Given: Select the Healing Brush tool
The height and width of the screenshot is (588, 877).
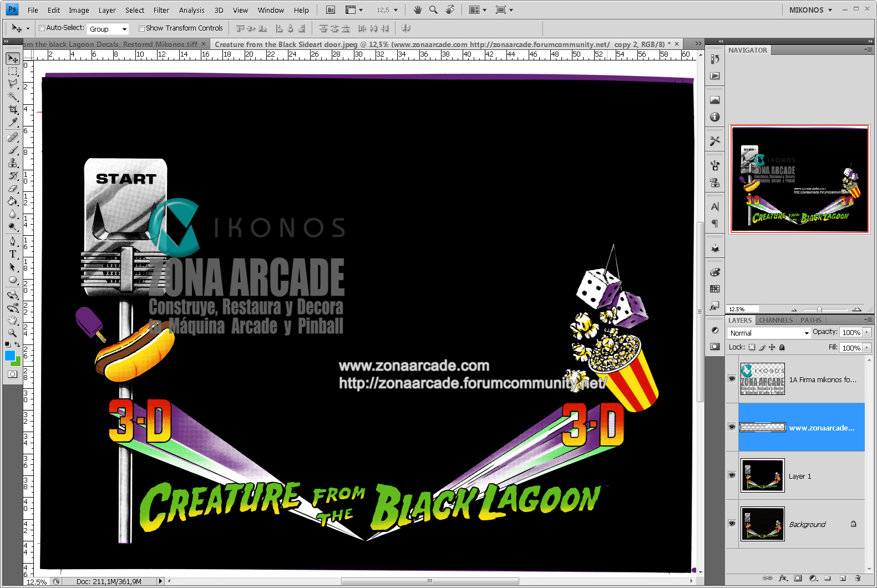Looking at the screenshot, I should (x=13, y=137).
